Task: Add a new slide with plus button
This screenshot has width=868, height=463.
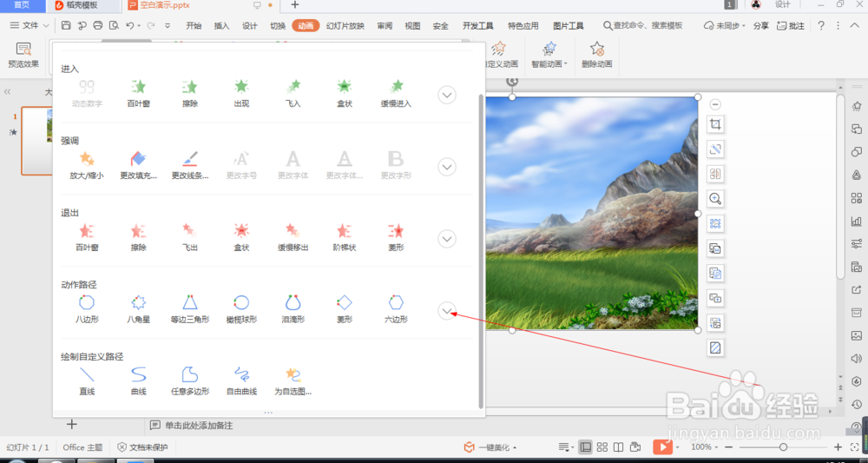Action: click(71, 424)
